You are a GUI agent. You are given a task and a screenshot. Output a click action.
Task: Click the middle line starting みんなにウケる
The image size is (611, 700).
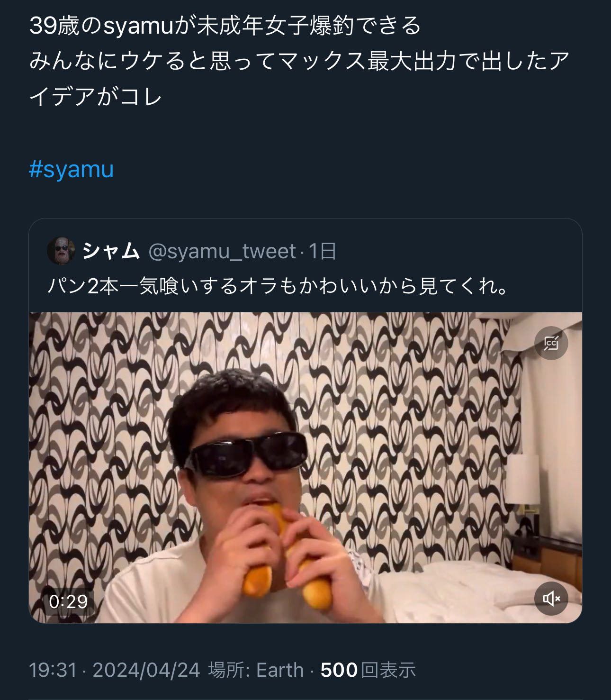coord(299,61)
